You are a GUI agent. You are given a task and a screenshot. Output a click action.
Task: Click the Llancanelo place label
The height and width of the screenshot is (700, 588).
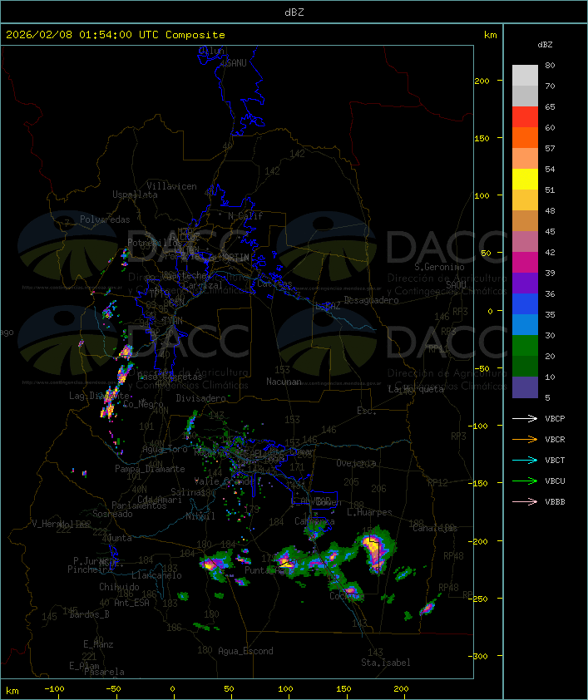[x=156, y=575]
